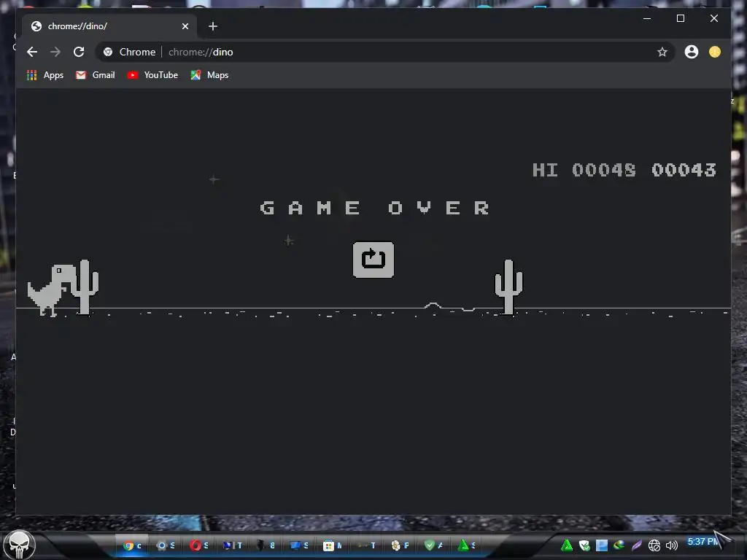Click the cactus right of the restart button
Viewport: 747px width, 560px height.
(x=508, y=287)
